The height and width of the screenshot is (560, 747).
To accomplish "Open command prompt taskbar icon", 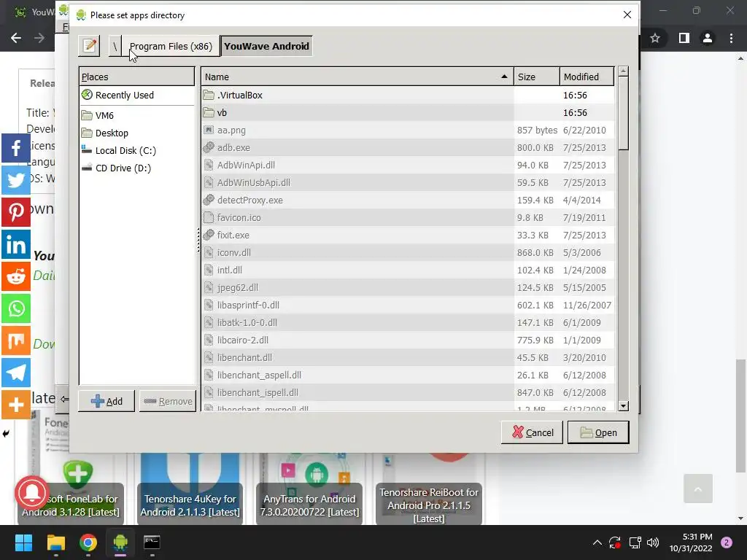I will coord(152,542).
